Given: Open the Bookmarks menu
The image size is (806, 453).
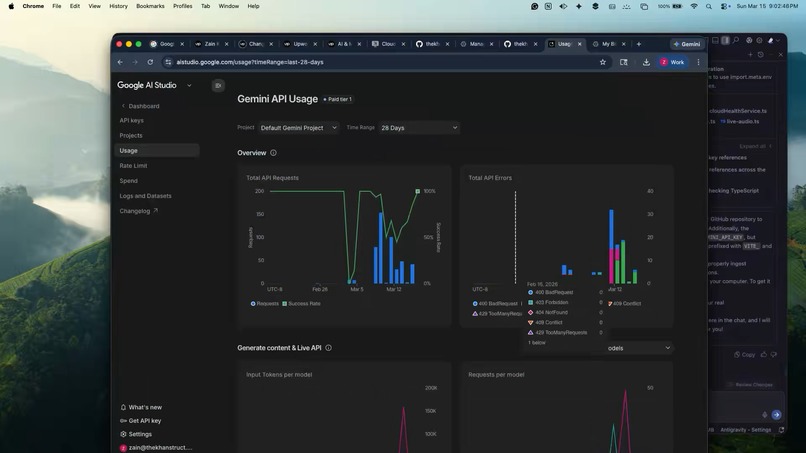Looking at the screenshot, I should (x=150, y=6).
